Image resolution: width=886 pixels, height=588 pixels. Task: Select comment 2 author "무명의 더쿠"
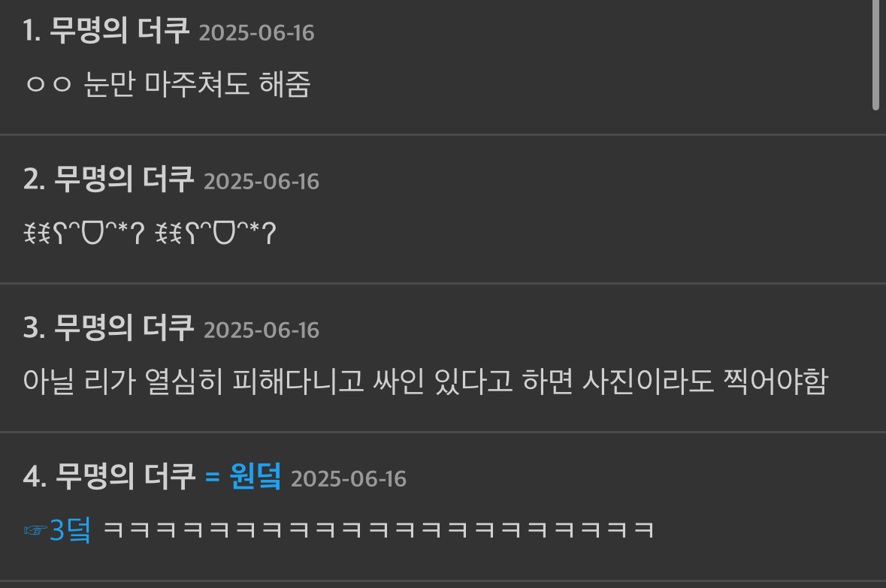[x=124, y=179]
